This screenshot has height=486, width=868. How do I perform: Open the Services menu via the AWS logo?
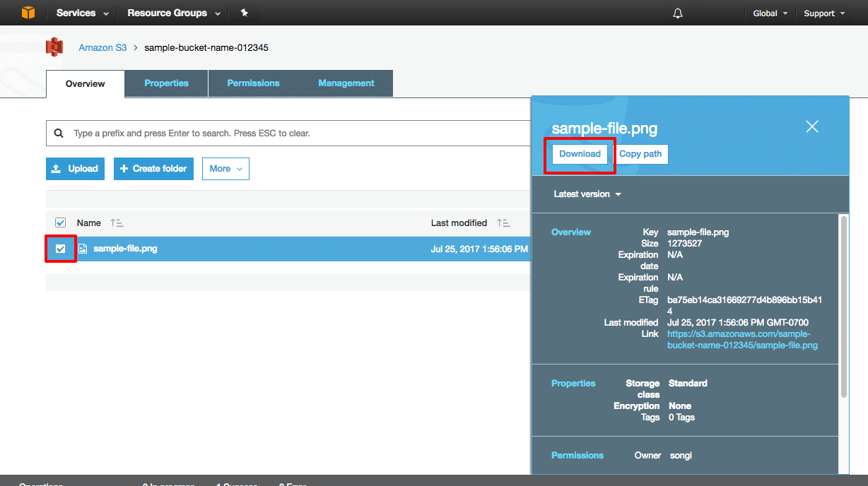pyautogui.click(x=28, y=13)
